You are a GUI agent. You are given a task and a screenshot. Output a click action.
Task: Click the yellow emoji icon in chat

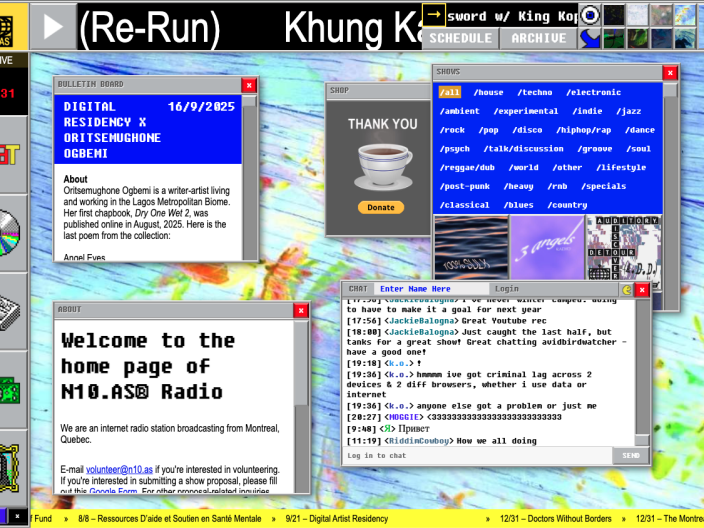[627, 290]
